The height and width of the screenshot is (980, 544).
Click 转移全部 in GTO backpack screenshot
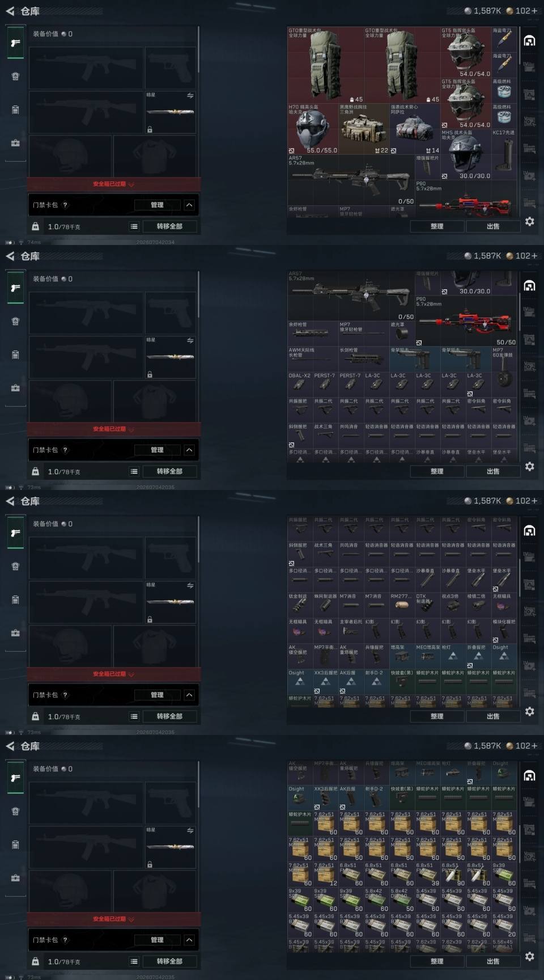[169, 226]
